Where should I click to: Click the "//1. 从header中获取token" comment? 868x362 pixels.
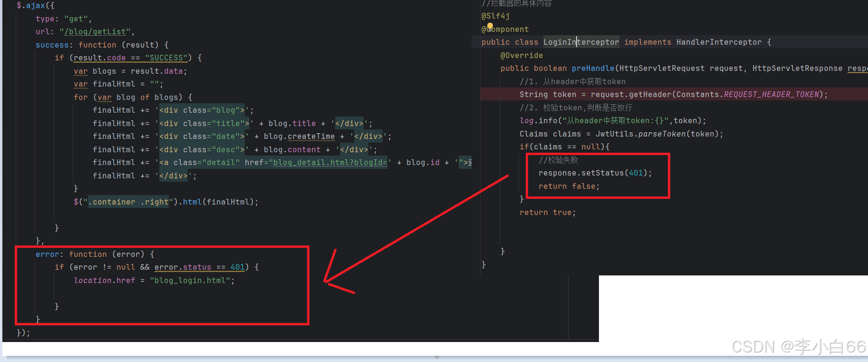click(572, 82)
